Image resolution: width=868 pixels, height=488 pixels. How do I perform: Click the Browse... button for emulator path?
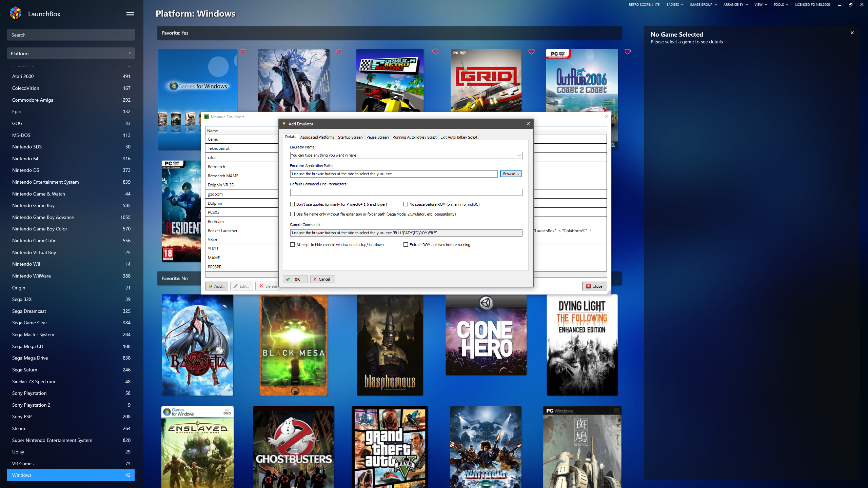point(511,174)
